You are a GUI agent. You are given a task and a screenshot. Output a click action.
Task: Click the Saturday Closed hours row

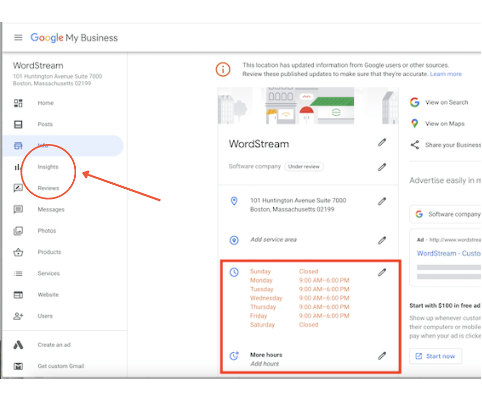pos(284,325)
